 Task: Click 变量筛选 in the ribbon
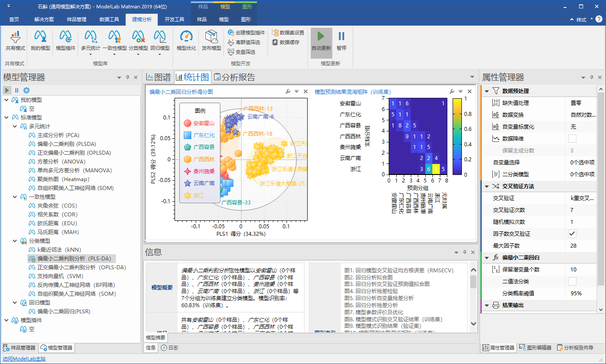(242, 52)
